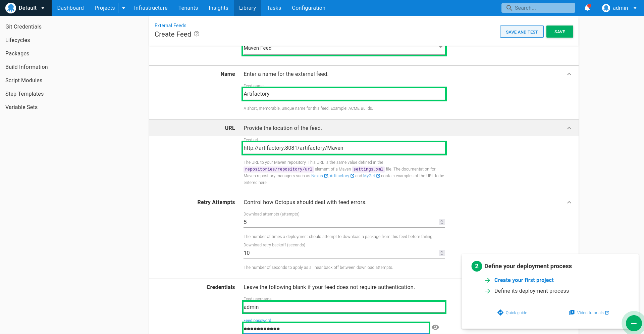This screenshot has width=644, height=334.
Task: Collapse the Retry Attempts section chevron
Action: coord(569,202)
